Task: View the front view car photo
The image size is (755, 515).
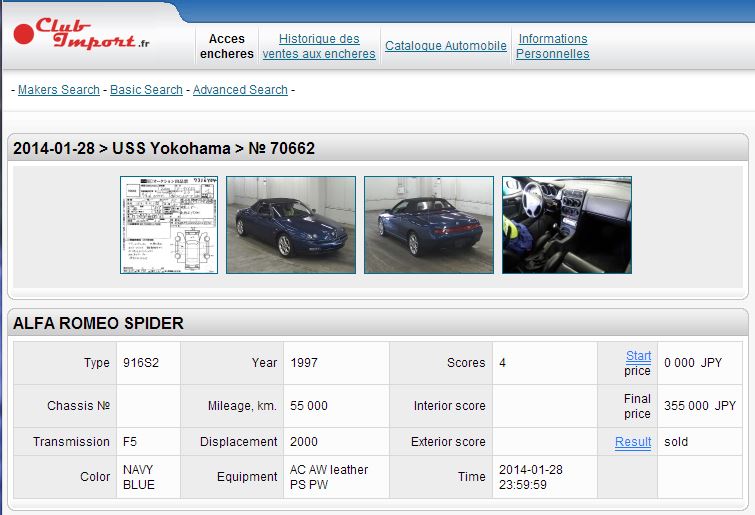Action: (291, 225)
